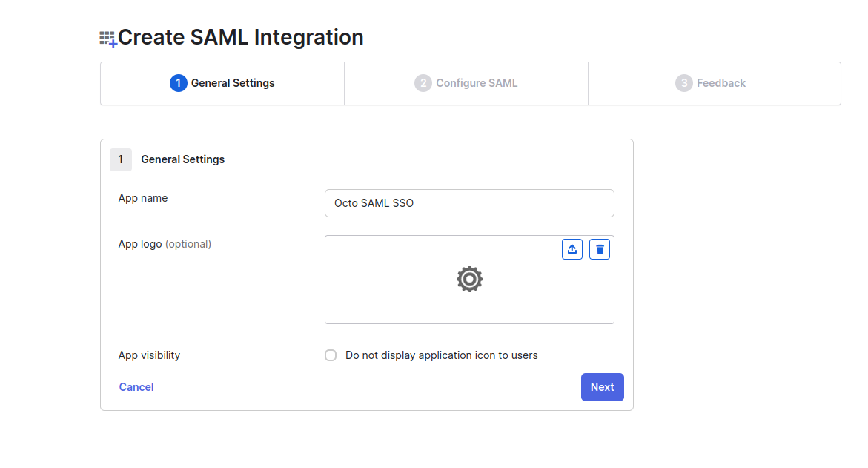The width and height of the screenshot is (868, 468).
Task: Delete the current app logo
Action: pyautogui.click(x=599, y=248)
